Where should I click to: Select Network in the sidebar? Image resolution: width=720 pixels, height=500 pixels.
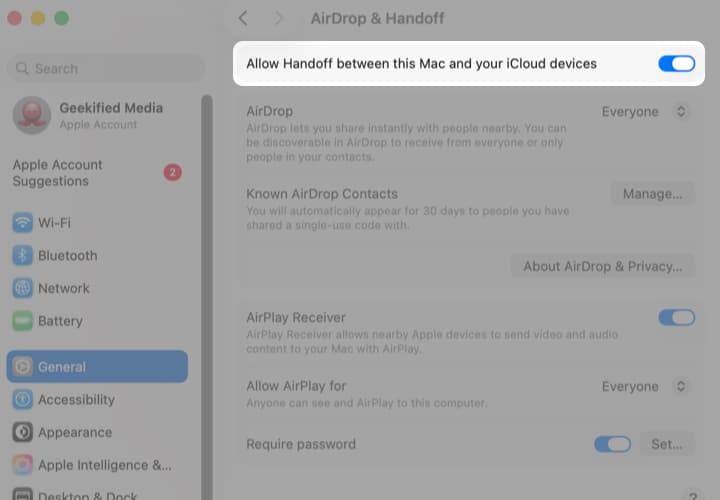97,288
